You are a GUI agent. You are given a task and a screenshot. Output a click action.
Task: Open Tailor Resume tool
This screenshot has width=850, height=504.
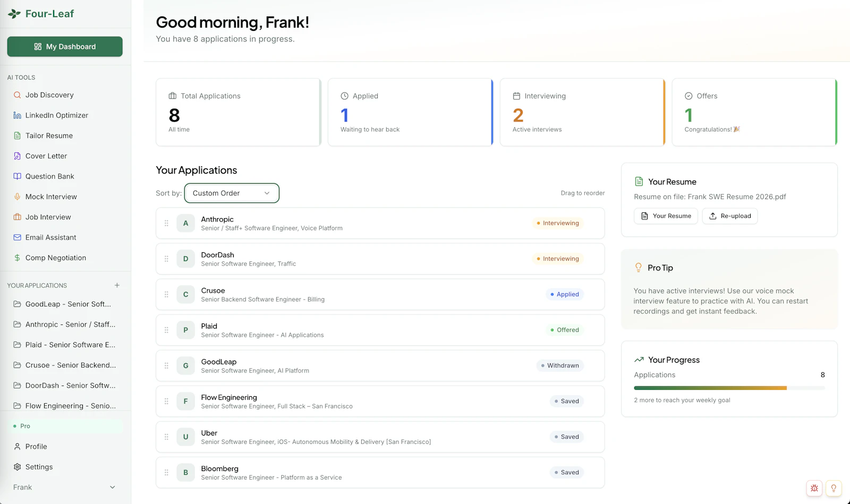click(x=65, y=135)
